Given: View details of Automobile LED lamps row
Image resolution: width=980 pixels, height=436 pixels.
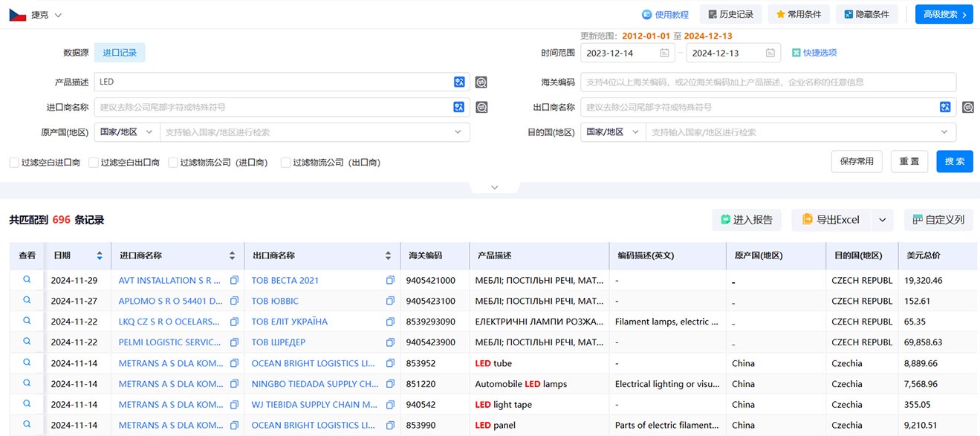Looking at the screenshot, I should tap(27, 383).
